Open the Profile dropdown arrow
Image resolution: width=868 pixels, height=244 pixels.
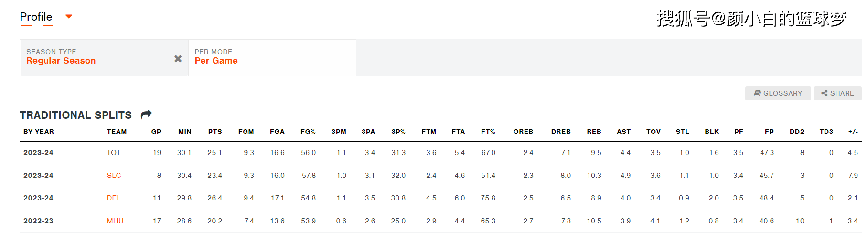(69, 16)
